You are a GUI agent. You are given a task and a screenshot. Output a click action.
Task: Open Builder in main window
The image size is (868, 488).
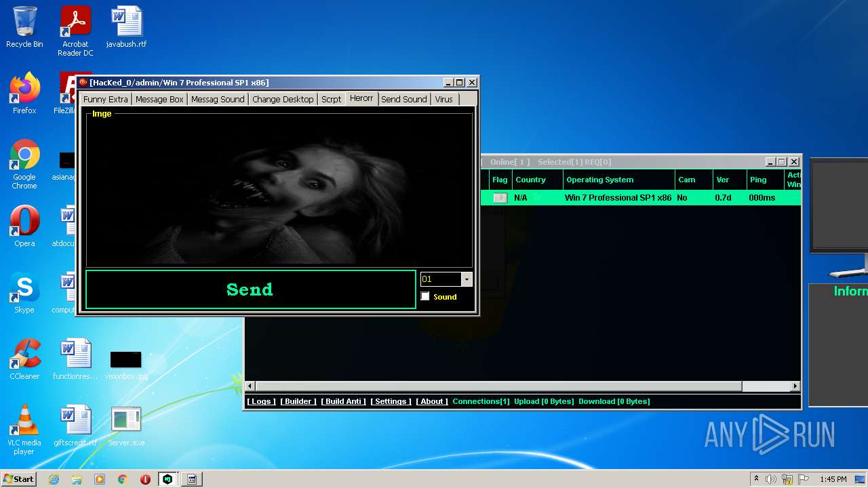[298, 401]
